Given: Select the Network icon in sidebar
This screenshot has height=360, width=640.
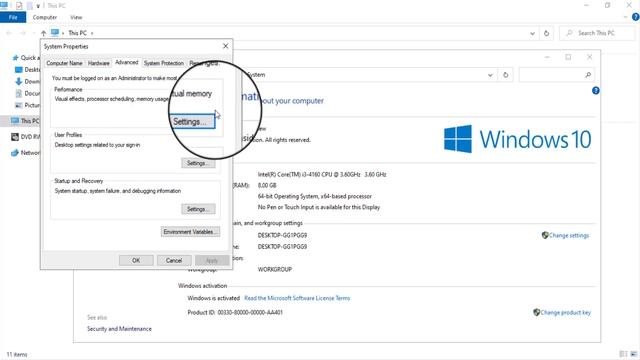Looking at the screenshot, I should click(15, 153).
